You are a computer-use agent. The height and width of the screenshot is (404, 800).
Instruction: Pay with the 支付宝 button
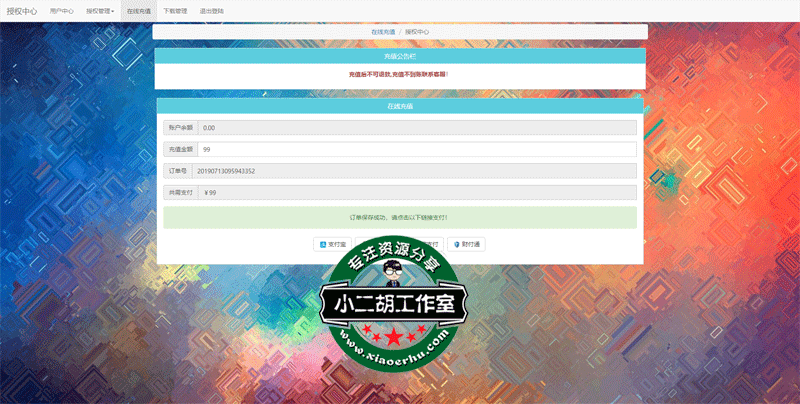point(332,244)
